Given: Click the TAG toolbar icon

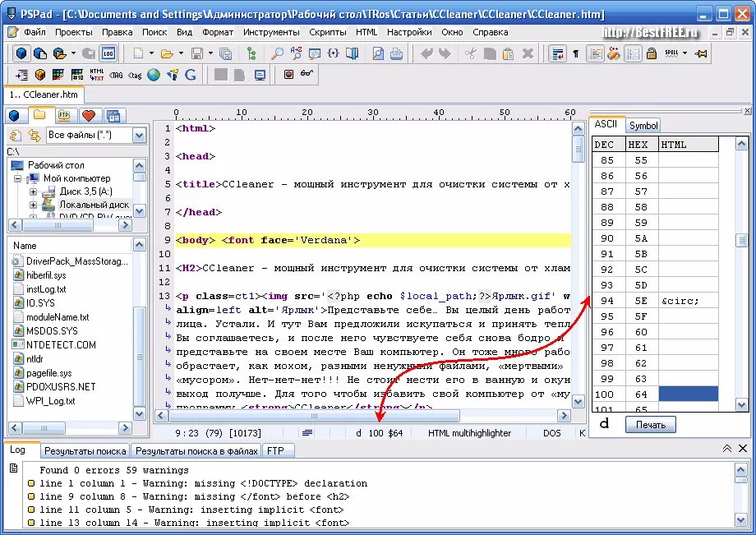Looking at the screenshot, I should pos(116,74).
